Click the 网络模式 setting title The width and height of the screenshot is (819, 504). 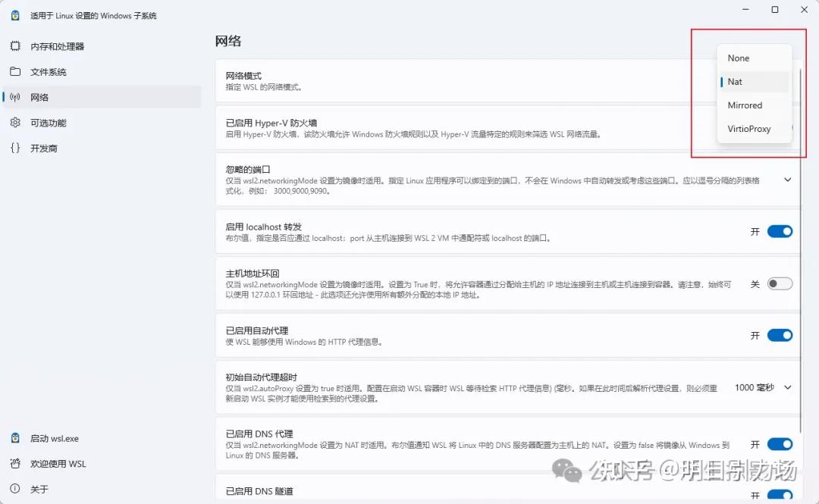click(243, 76)
